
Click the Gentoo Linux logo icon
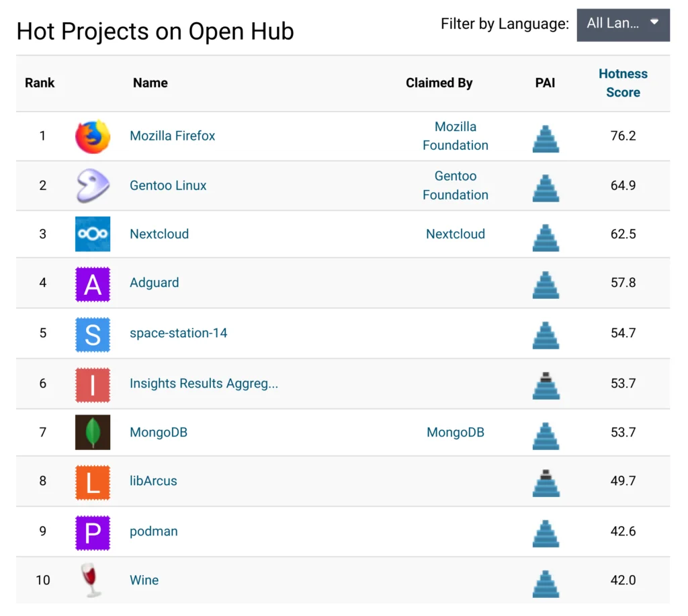93,185
